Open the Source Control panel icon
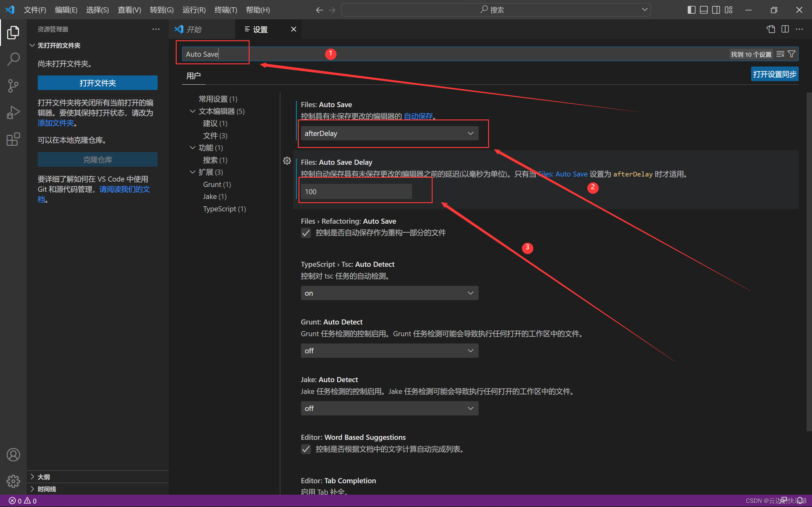 [13, 86]
